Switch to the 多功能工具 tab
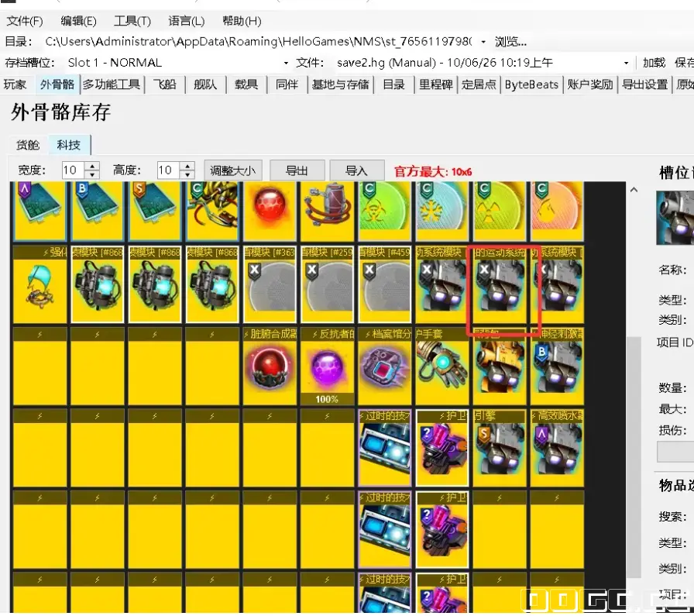This screenshot has width=694, height=616. pos(112,84)
